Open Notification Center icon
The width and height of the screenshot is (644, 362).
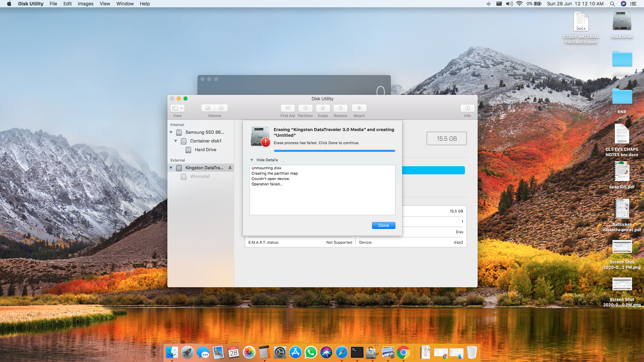pos(633,4)
